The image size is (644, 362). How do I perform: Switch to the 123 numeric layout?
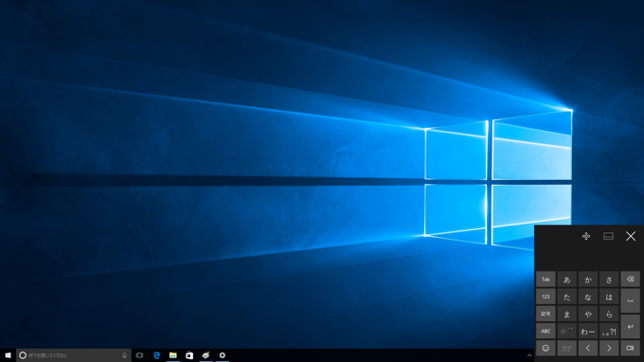(x=546, y=297)
